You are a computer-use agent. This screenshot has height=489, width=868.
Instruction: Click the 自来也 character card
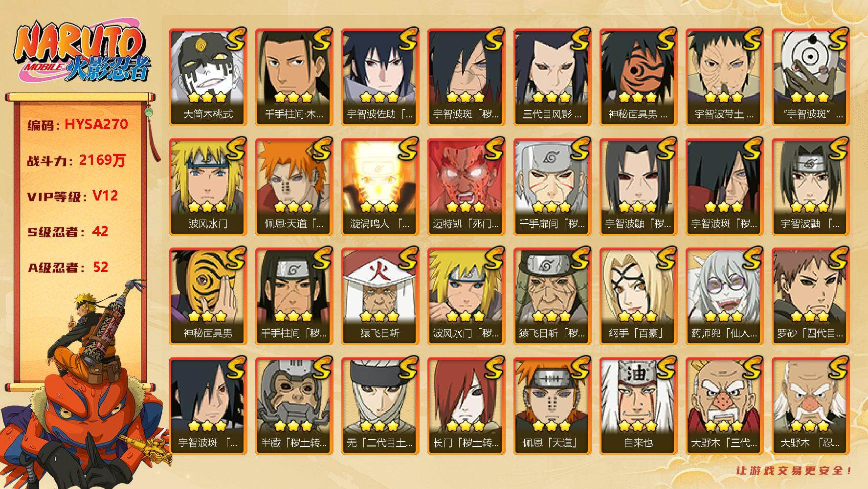click(x=638, y=406)
